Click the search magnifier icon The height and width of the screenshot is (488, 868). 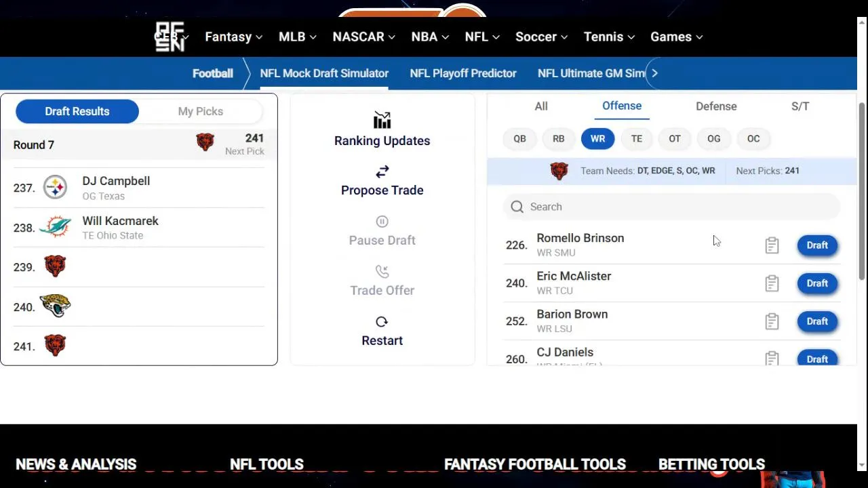coord(517,207)
